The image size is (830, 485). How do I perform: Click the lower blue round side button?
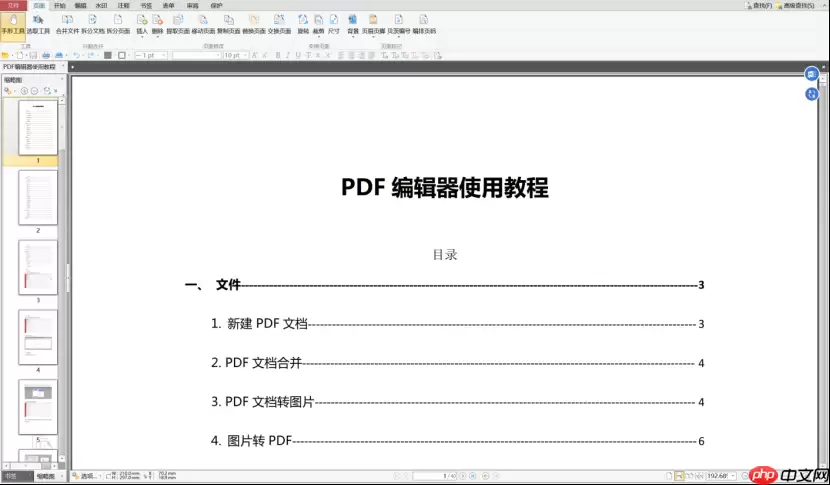811,94
